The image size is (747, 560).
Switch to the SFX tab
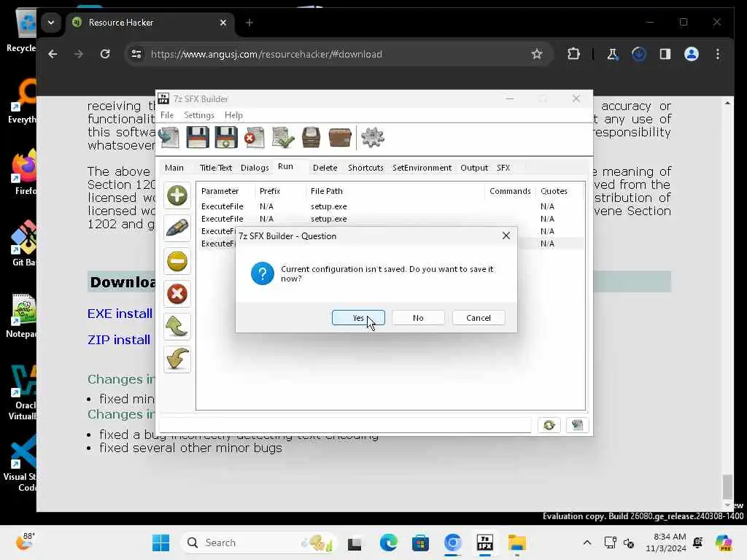[x=503, y=168]
